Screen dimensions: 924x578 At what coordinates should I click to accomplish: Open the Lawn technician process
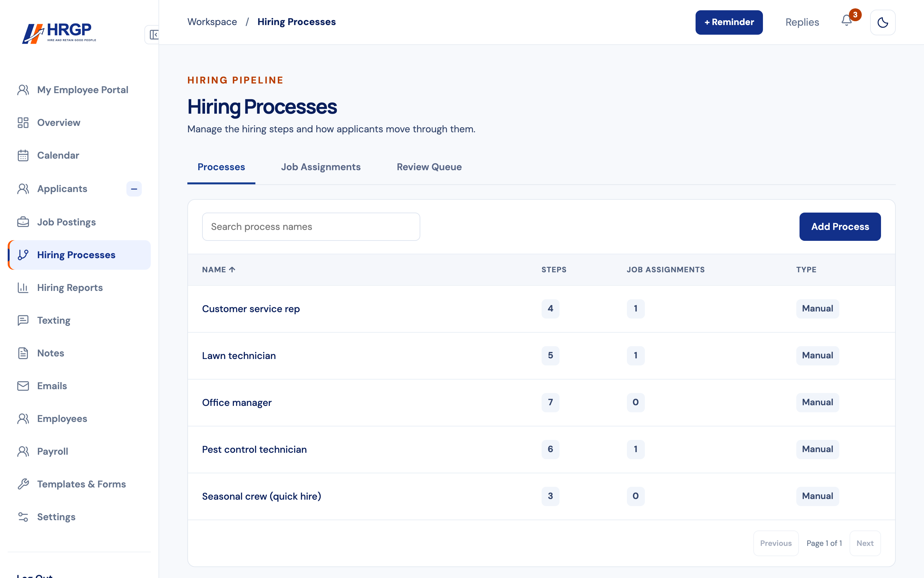pyautogui.click(x=239, y=356)
